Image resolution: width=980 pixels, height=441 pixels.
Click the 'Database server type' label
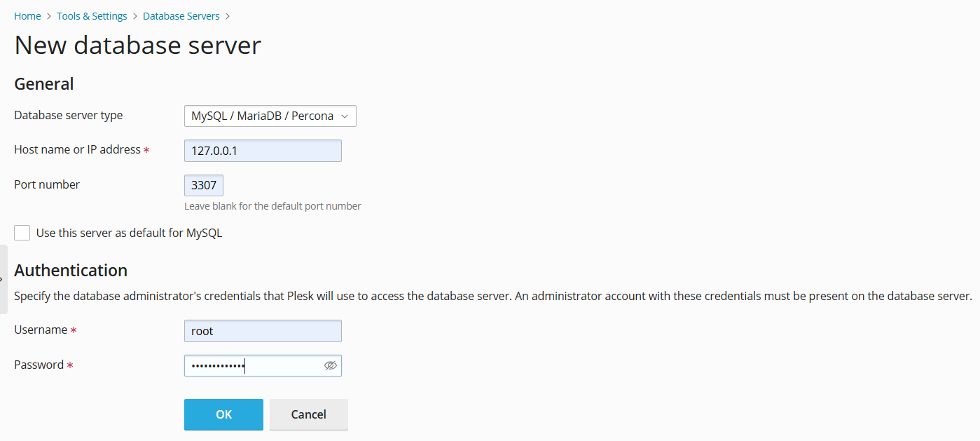[68, 115]
